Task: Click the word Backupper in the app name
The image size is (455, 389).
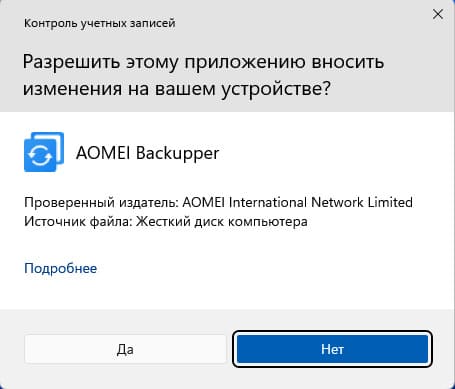Action: [177, 154]
